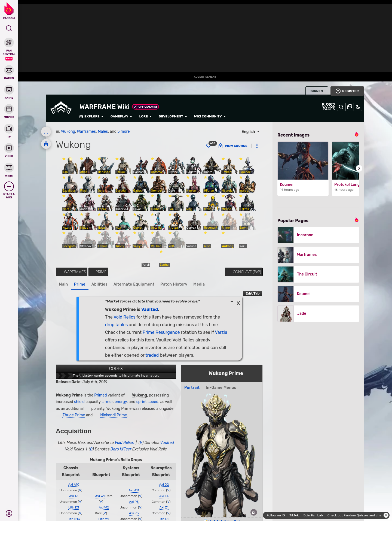The image size is (392, 545).
Task: Switch to Patch History tab
Action: click(174, 284)
